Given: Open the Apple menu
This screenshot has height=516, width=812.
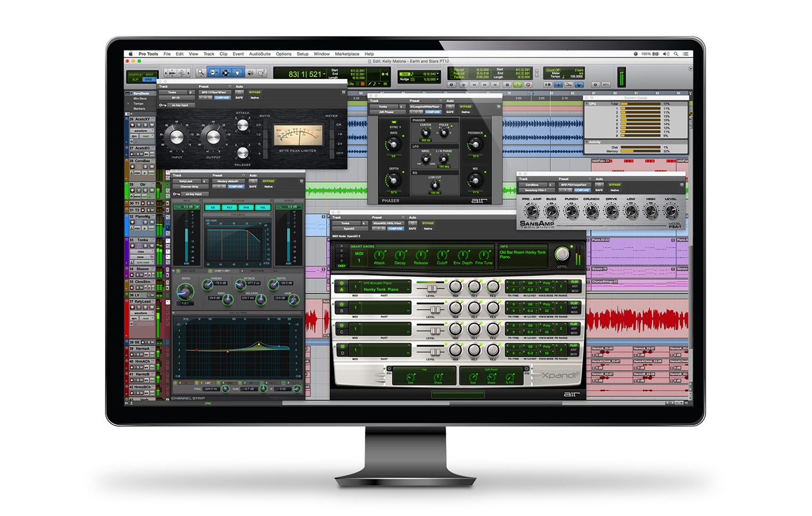Looking at the screenshot, I should click(x=130, y=54).
